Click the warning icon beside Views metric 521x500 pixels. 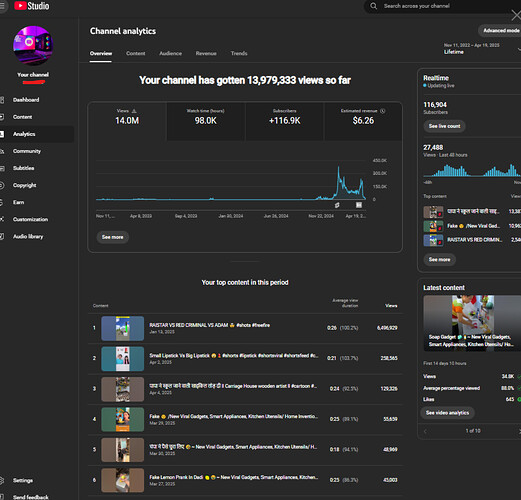click(134, 111)
